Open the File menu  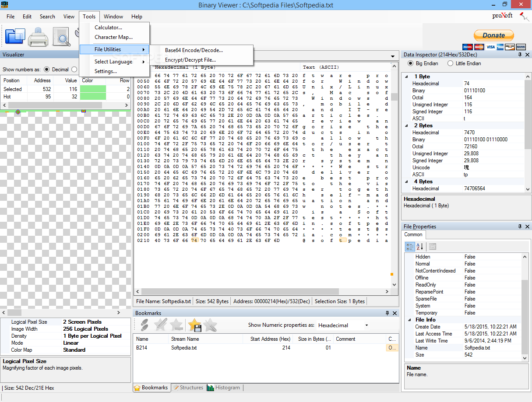click(x=11, y=17)
